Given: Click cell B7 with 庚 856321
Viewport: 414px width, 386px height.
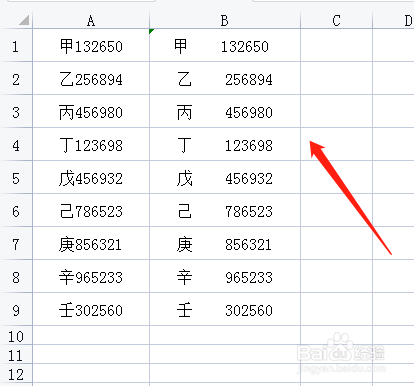Looking at the screenshot, I should pos(225,243).
